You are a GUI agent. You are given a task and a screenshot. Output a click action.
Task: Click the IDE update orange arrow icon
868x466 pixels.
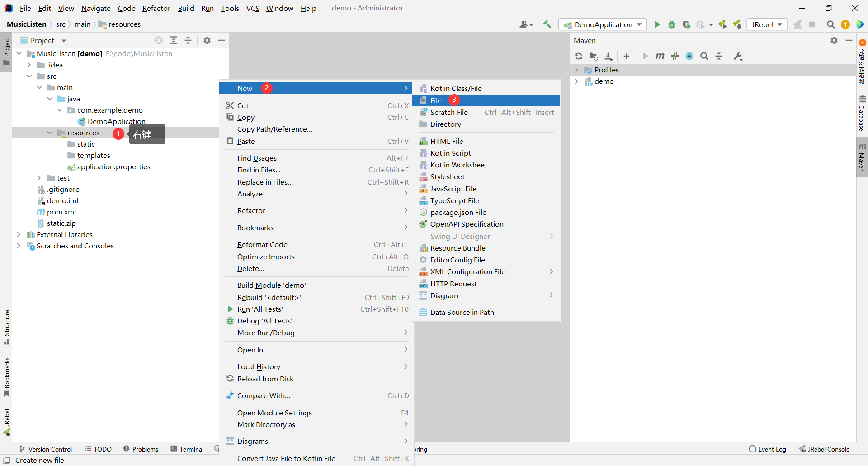[845, 24]
